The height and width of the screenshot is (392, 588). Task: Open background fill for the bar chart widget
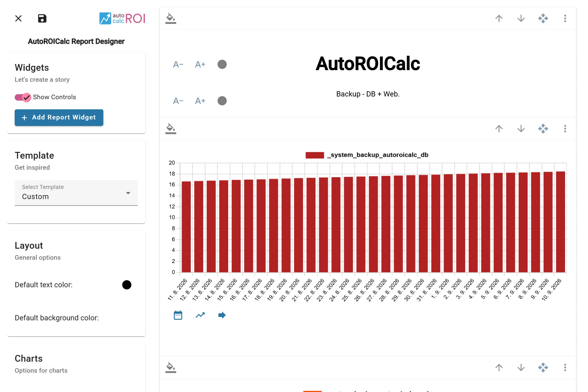[171, 129]
